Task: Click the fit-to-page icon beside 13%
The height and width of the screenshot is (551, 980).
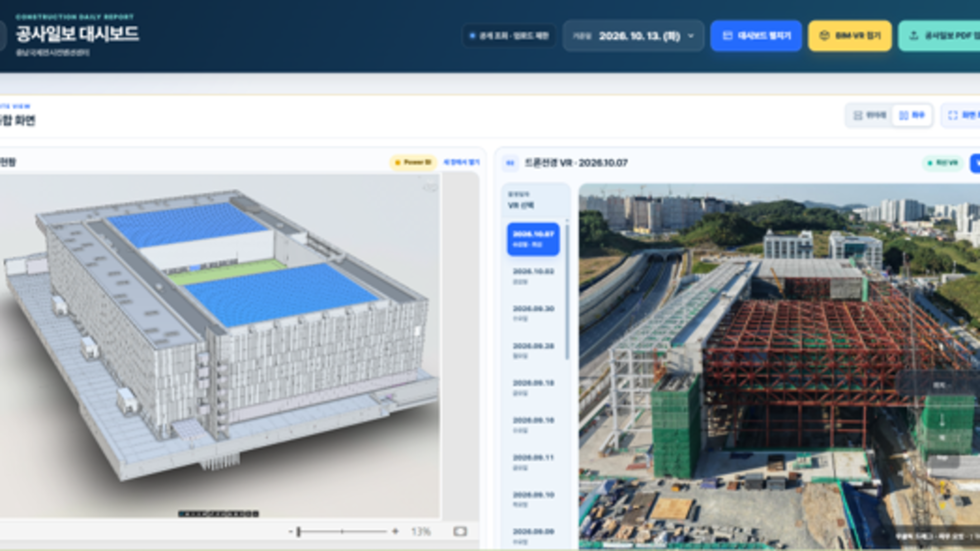Action: [x=460, y=532]
